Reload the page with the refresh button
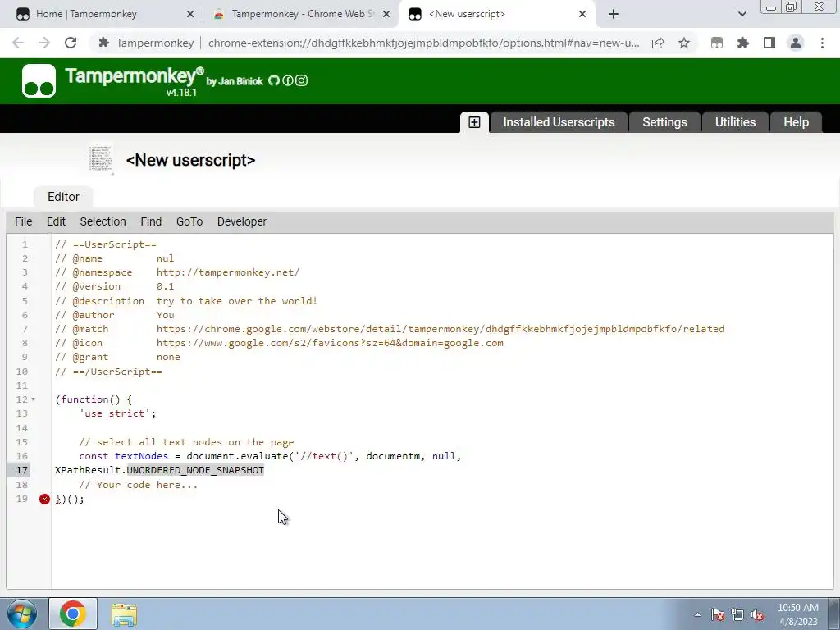The width and height of the screenshot is (840, 630). click(x=71, y=43)
